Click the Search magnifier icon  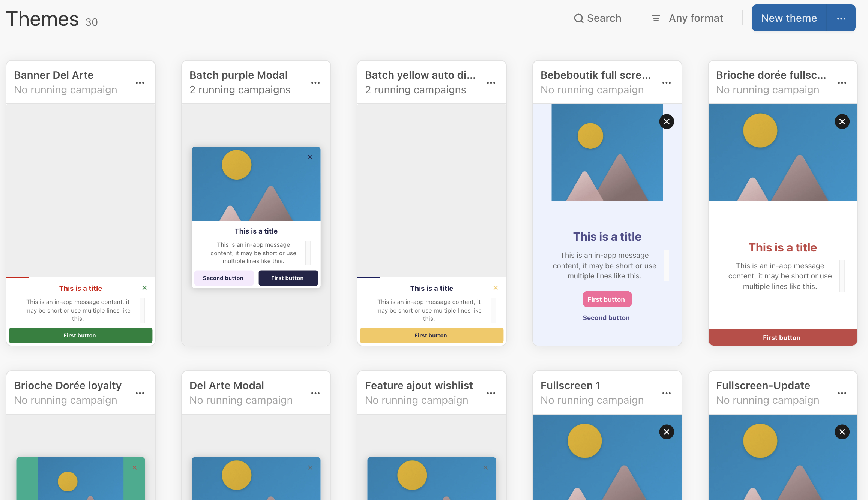pos(579,18)
